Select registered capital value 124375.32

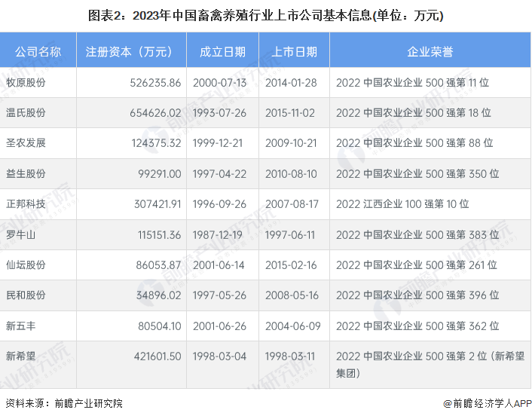click(x=157, y=143)
